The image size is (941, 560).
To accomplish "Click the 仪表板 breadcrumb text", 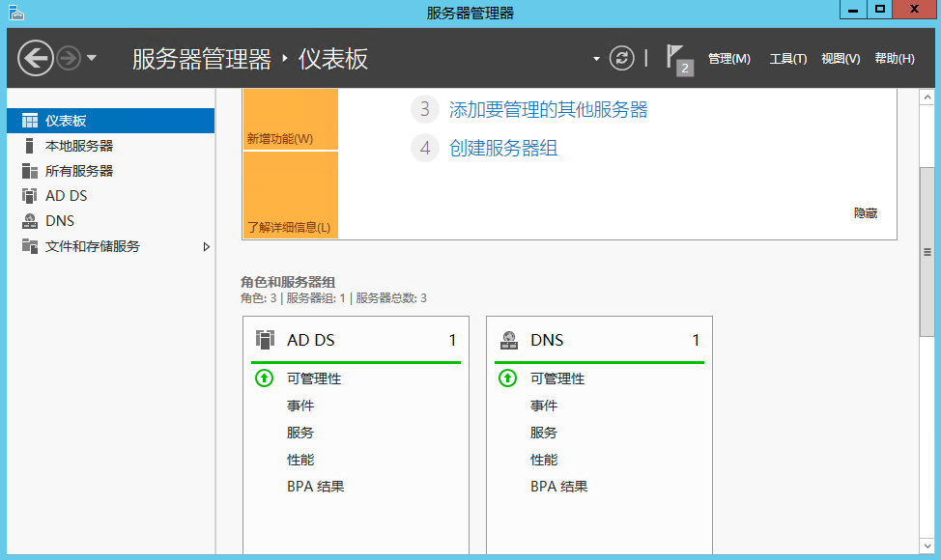I will point(333,59).
